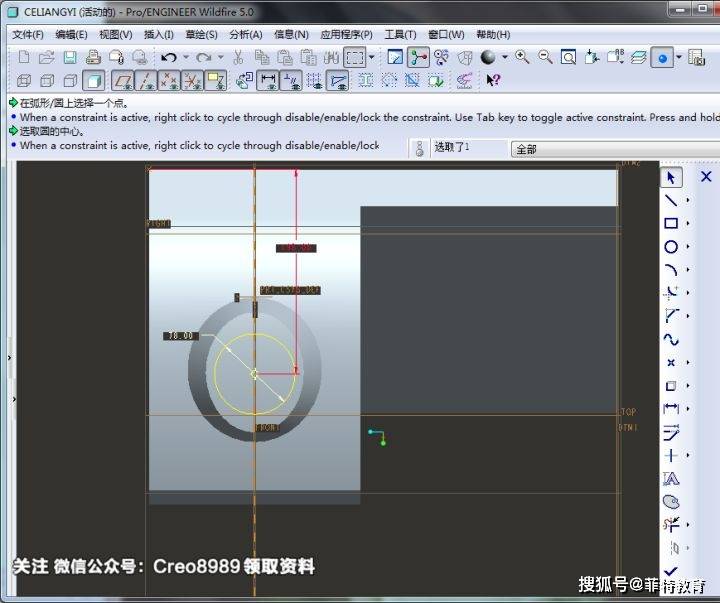The height and width of the screenshot is (603, 720).
Task: Expand the Arc tool flyout arrow
Action: 688,270
